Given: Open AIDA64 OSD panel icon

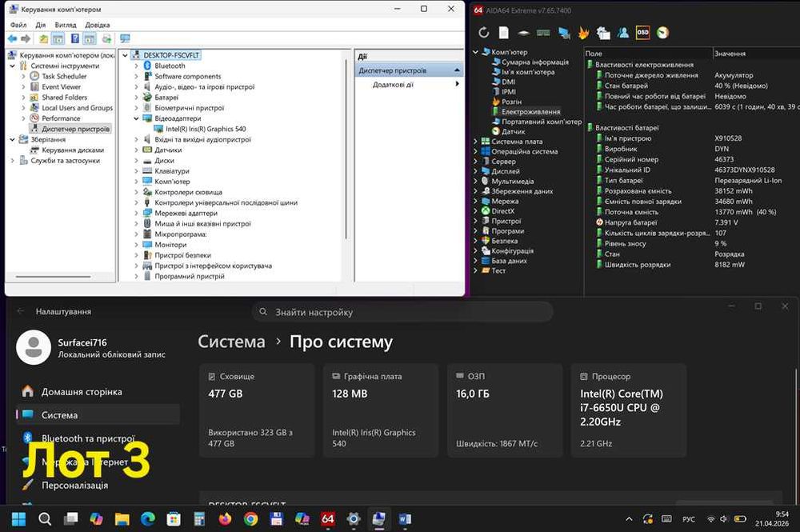Looking at the screenshot, I should click(x=643, y=33).
